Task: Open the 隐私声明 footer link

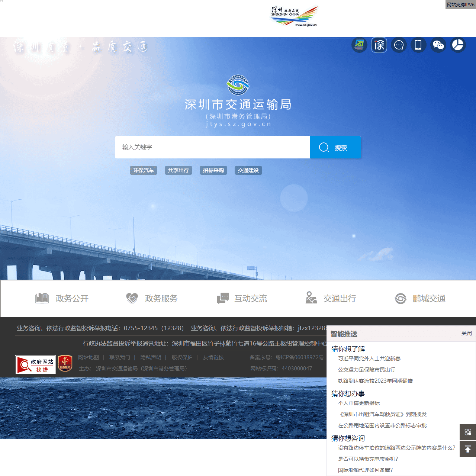Action: (x=151, y=357)
